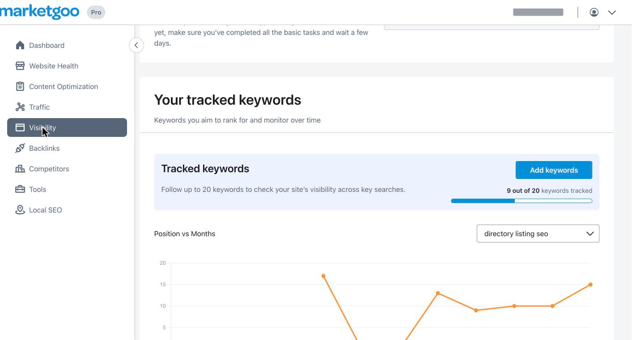644x340 pixels.
Task: Click the Visibility window icon
Action: pyautogui.click(x=20, y=127)
